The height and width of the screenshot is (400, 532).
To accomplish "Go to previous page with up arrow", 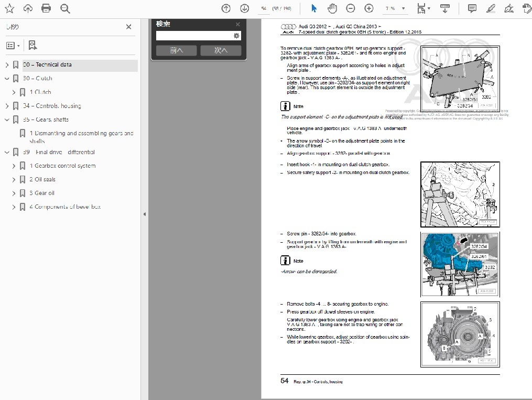I will [x=226, y=8].
